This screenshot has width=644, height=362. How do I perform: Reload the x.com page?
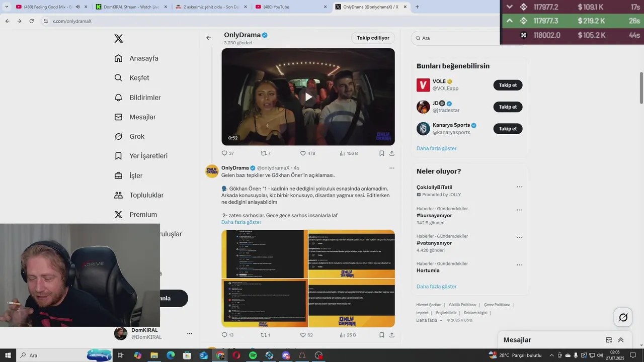tap(31, 21)
